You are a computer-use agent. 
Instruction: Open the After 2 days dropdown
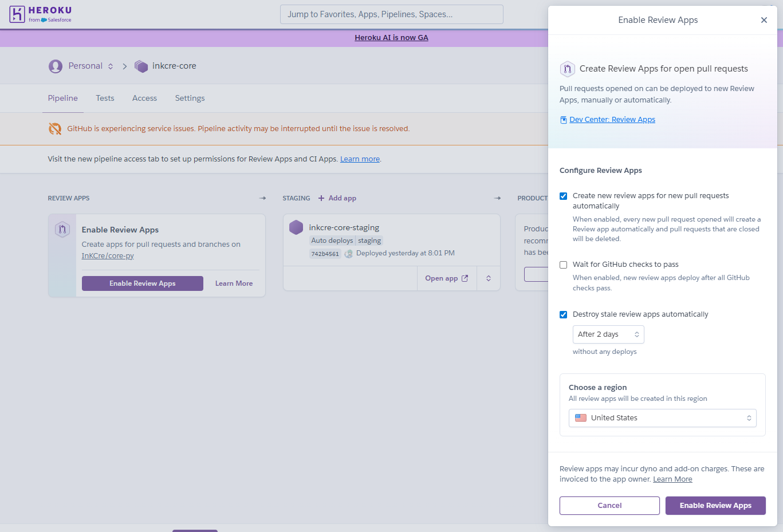[608, 334]
